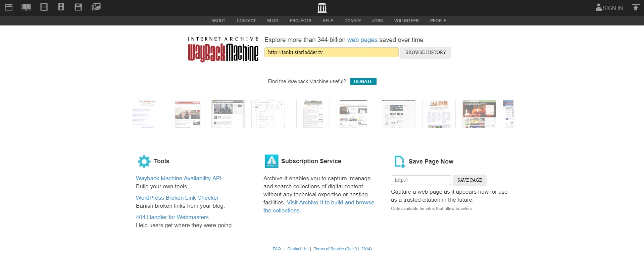This screenshot has height=258, width=644.
Task: Open Wayback Machine Availability API link
Action: click(x=179, y=179)
